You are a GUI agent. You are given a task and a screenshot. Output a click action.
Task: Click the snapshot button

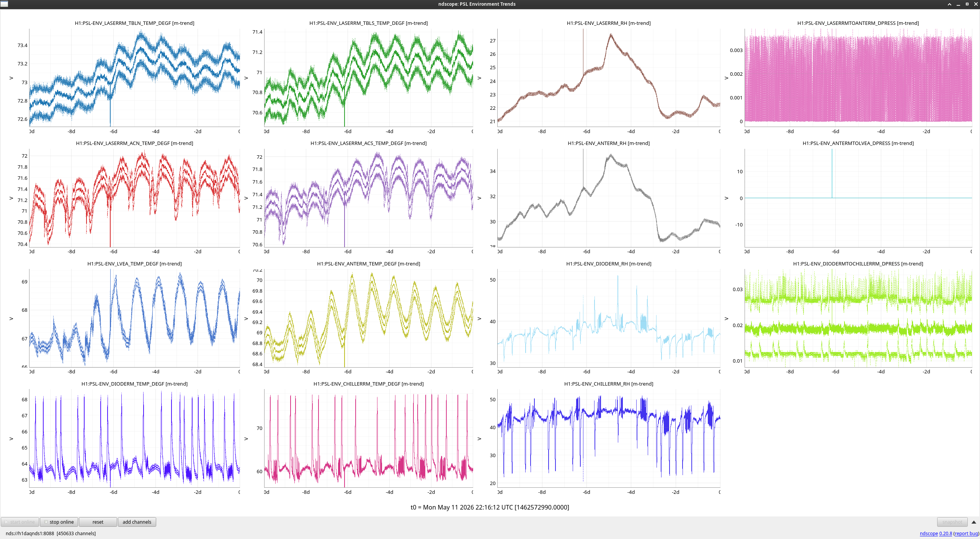tap(952, 522)
